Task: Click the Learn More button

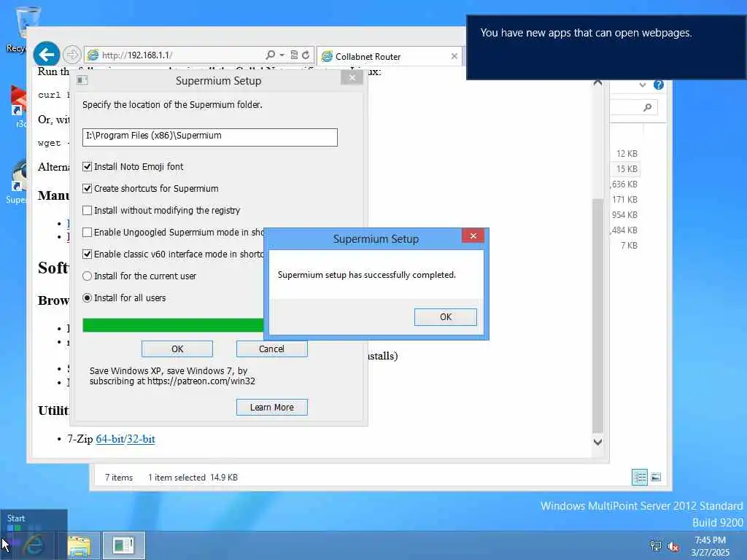Action: (x=272, y=408)
